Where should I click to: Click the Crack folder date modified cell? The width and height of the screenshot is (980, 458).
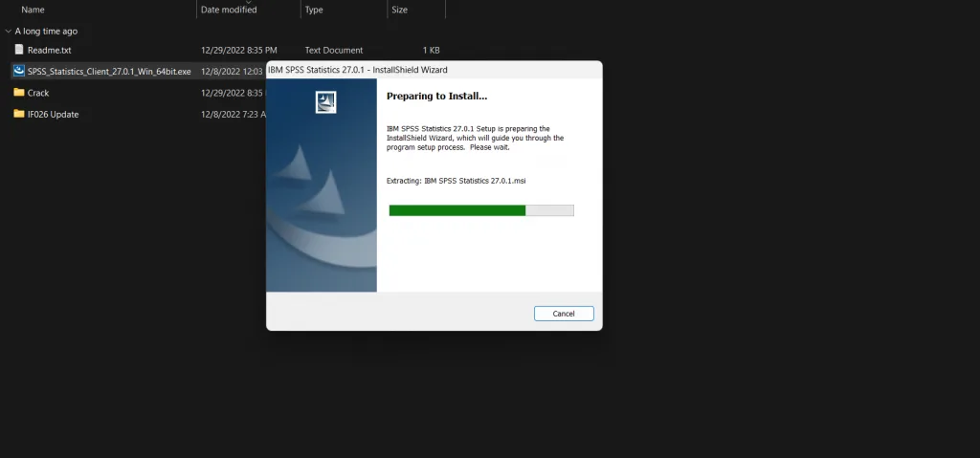(234, 93)
